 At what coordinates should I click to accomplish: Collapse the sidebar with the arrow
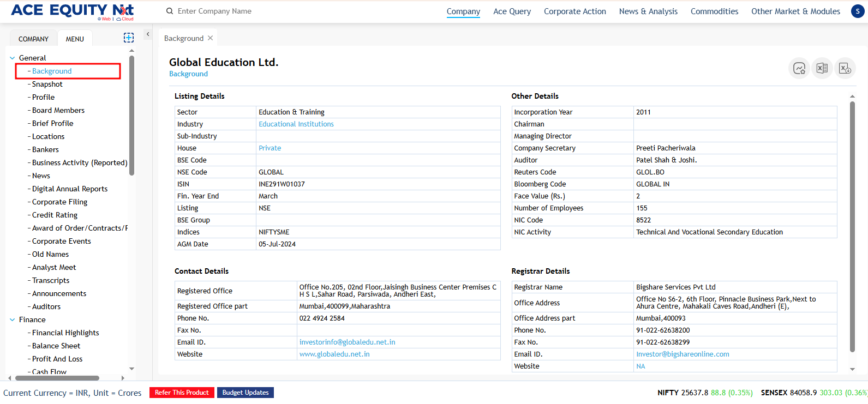click(x=148, y=34)
